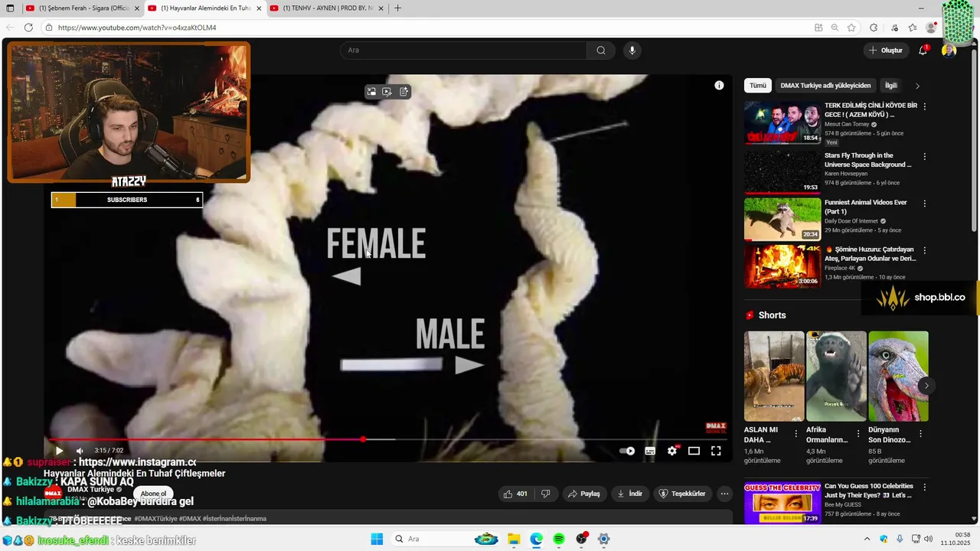Click the Teşekkürler thanks button

(x=682, y=494)
